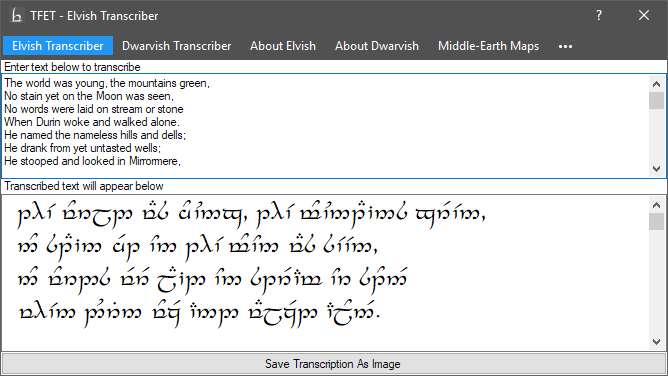This screenshot has width=668, height=376.
Task: Click the TFET app icon in title bar
Action: (16, 16)
